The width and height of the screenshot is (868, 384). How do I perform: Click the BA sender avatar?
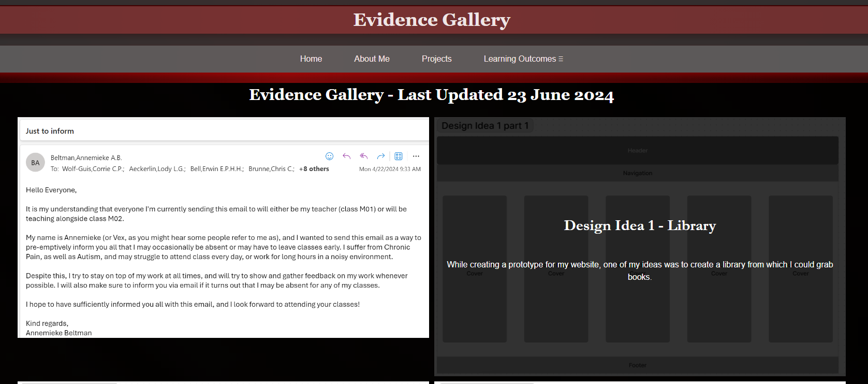click(x=35, y=163)
